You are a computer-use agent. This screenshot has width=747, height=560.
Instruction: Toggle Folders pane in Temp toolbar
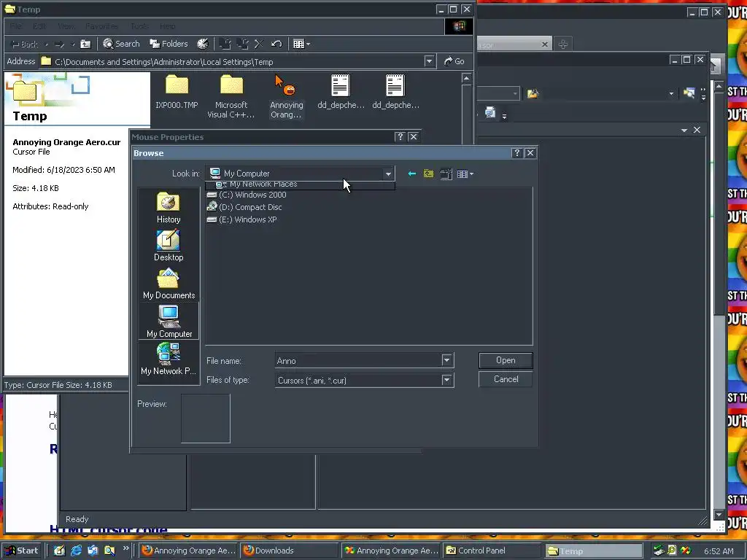tap(169, 44)
